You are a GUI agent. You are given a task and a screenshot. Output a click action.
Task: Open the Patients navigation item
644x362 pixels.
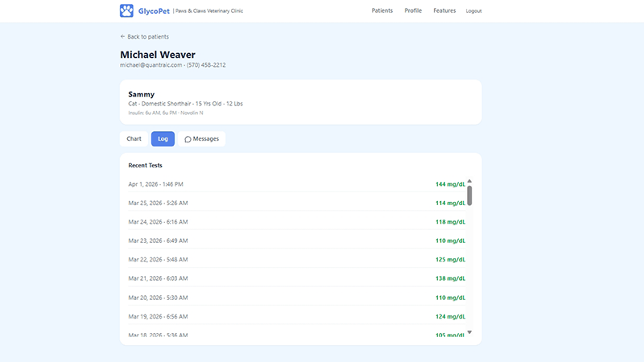pos(382,10)
